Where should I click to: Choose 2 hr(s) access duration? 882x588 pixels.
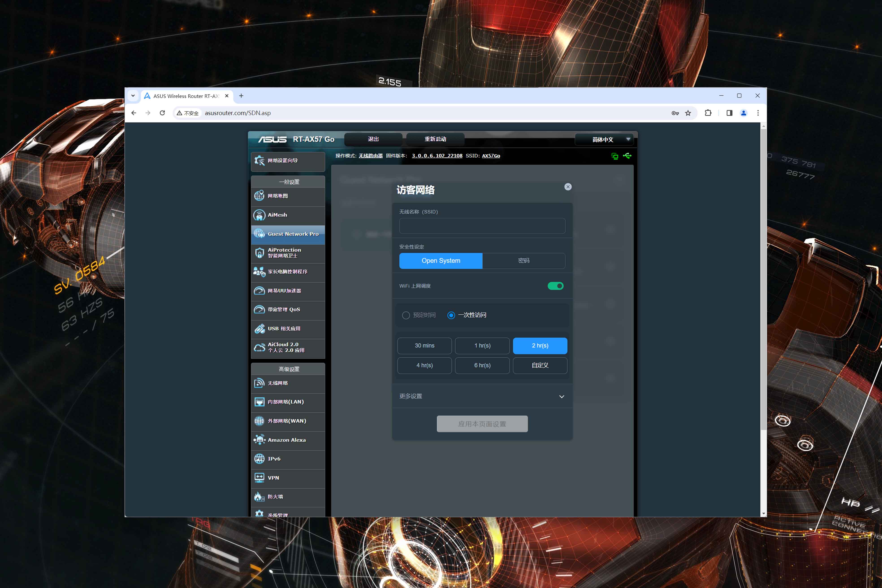[x=540, y=346]
